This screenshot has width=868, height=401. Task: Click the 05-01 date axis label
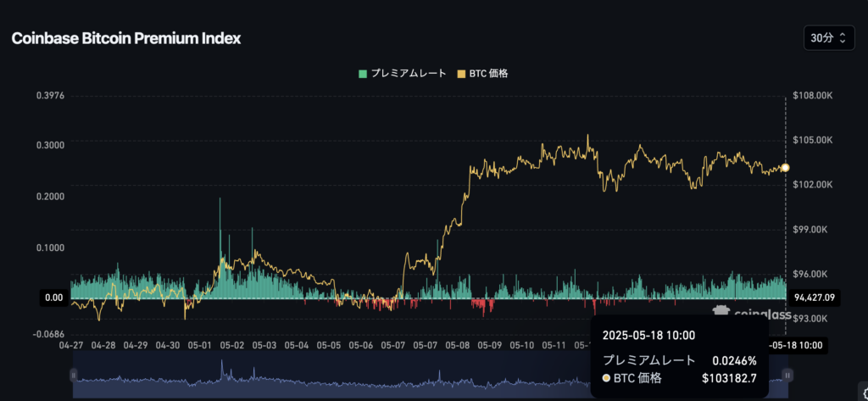click(x=200, y=345)
